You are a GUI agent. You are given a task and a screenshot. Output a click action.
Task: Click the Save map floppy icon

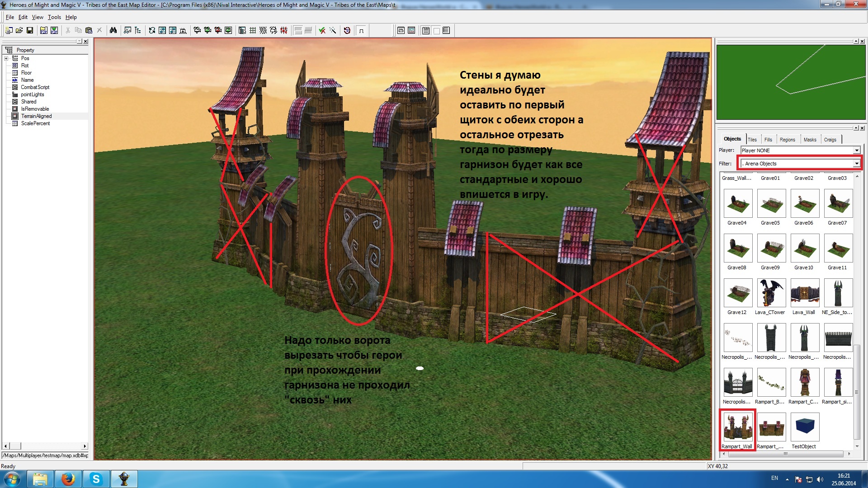point(30,30)
